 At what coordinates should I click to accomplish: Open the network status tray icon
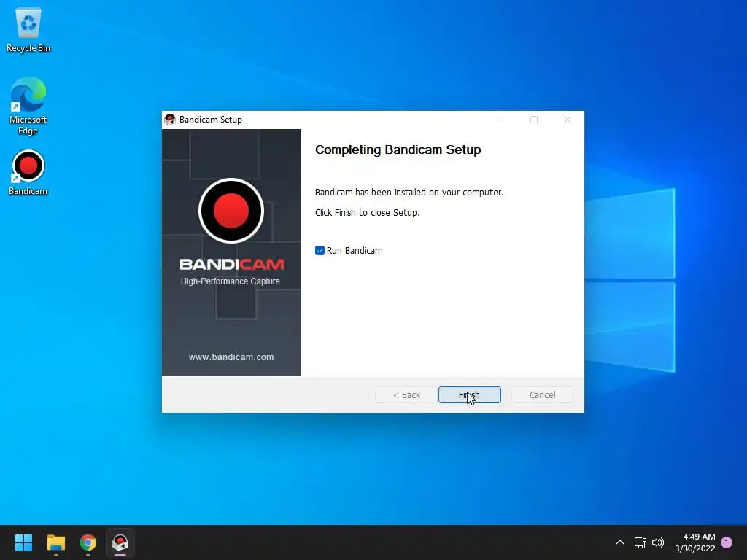640,542
